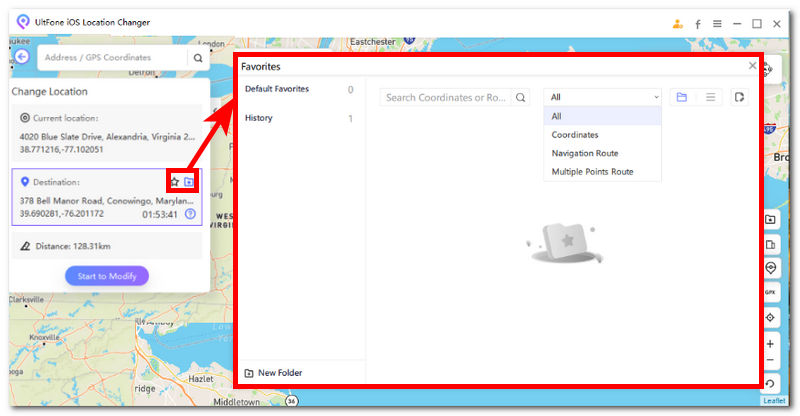Switch to folder view in Favorites
Viewport: 800px width, 416px height.
(682, 98)
